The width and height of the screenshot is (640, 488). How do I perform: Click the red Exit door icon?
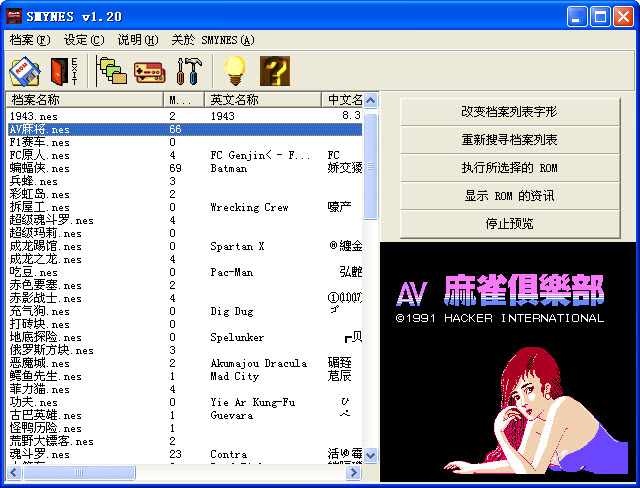click(x=64, y=71)
